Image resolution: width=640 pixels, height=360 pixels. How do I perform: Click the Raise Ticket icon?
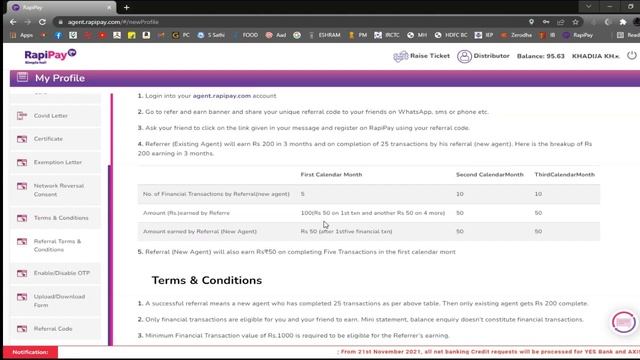[400, 56]
